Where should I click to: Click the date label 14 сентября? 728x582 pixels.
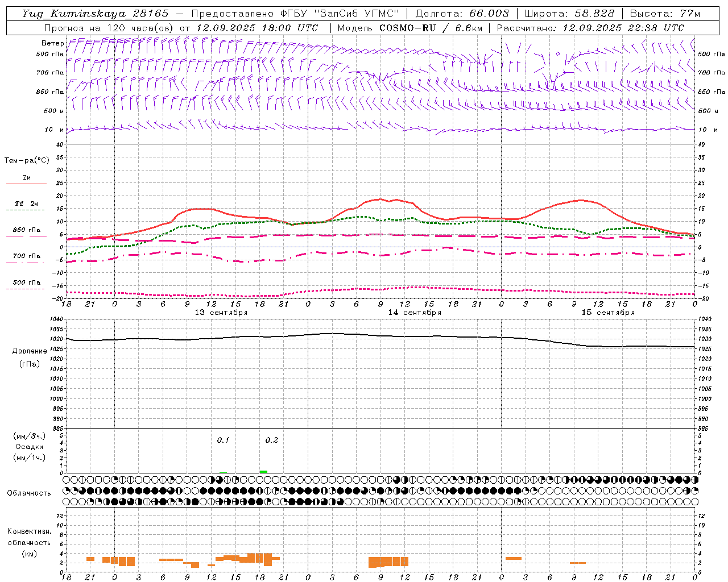click(415, 312)
